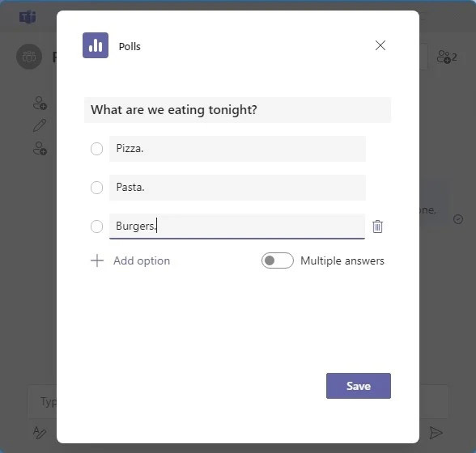The height and width of the screenshot is (453, 476).
Task: Click the pencil edit icon in the sidebar
Action: click(x=40, y=125)
